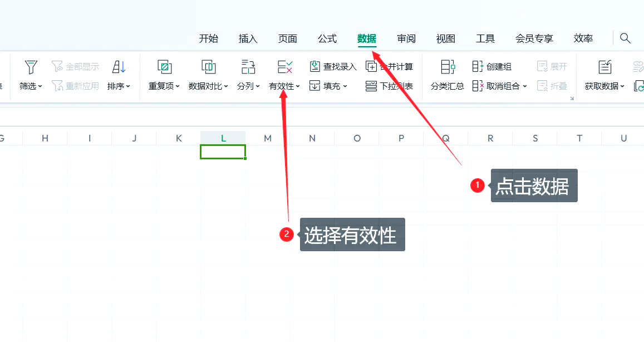The image size is (644, 342).
Task: Select column header H
Action: point(45,138)
